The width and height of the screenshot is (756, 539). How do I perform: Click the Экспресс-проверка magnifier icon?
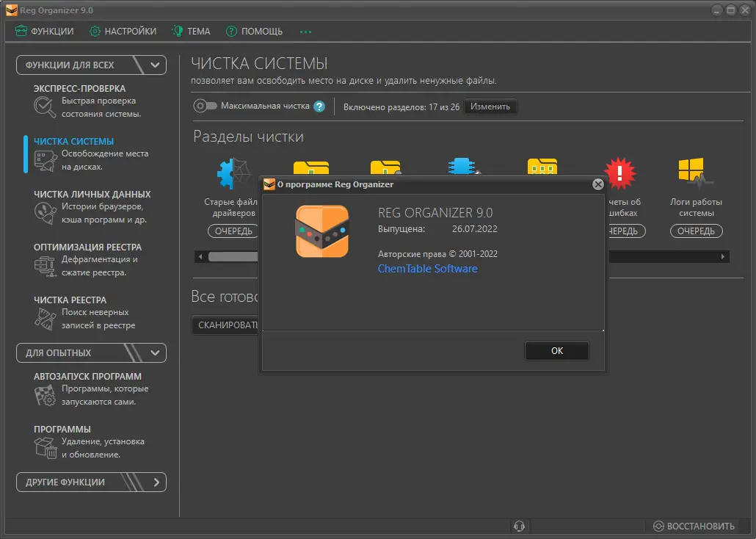(45, 107)
